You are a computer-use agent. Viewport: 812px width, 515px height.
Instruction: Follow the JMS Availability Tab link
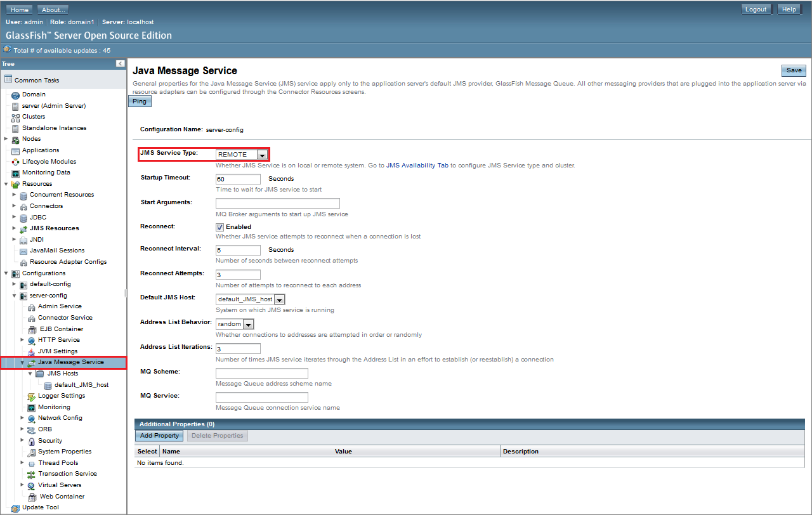pyautogui.click(x=417, y=166)
